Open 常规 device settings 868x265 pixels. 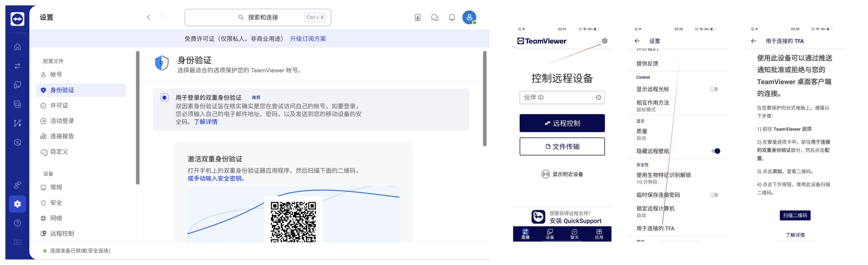coord(81,187)
